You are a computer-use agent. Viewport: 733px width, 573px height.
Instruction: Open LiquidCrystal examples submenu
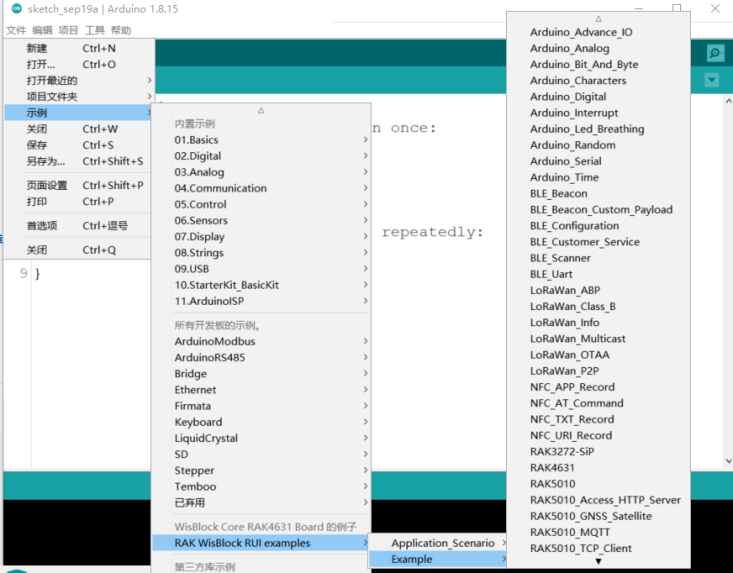pyautogui.click(x=262, y=438)
